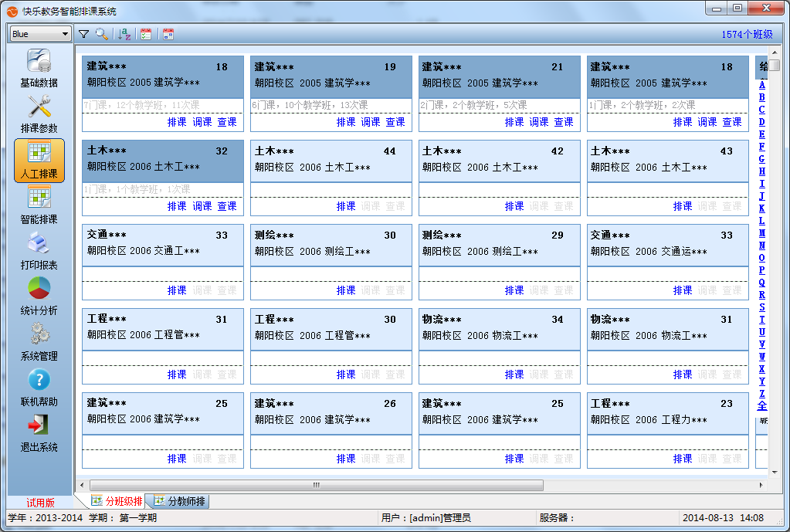Switch to the 分教师排 tab
This screenshot has width=790, height=532.
pos(180,501)
